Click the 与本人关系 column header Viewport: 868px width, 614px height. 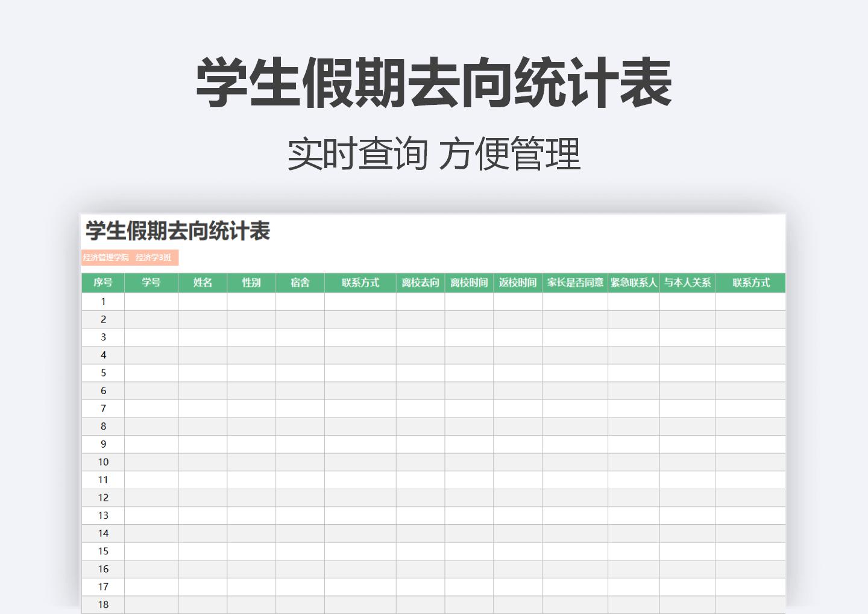click(687, 281)
